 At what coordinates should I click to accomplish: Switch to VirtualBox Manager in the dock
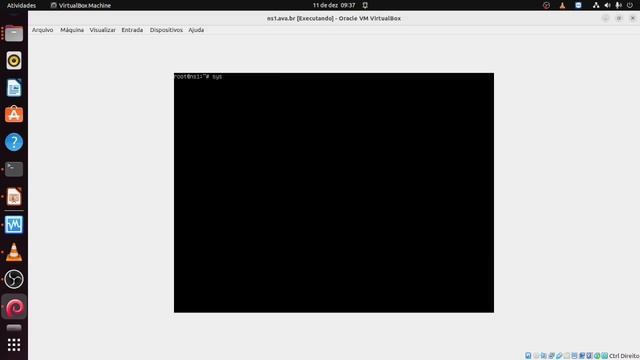[14, 224]
